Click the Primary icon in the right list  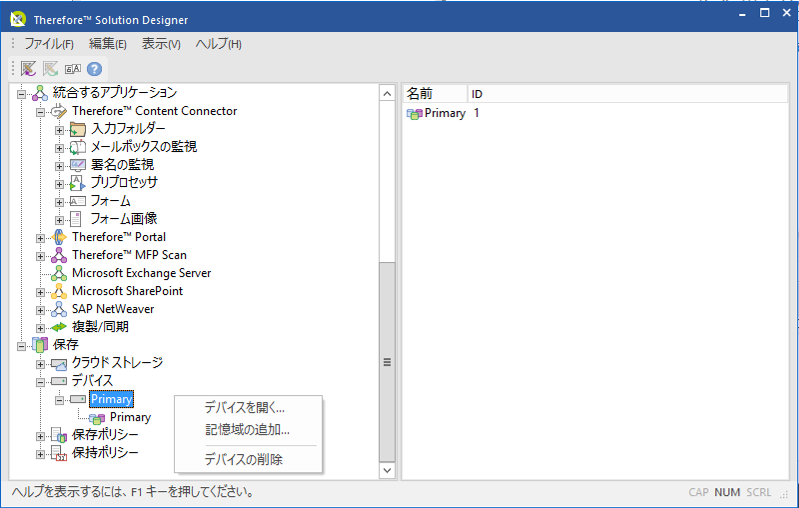point(414,114)
